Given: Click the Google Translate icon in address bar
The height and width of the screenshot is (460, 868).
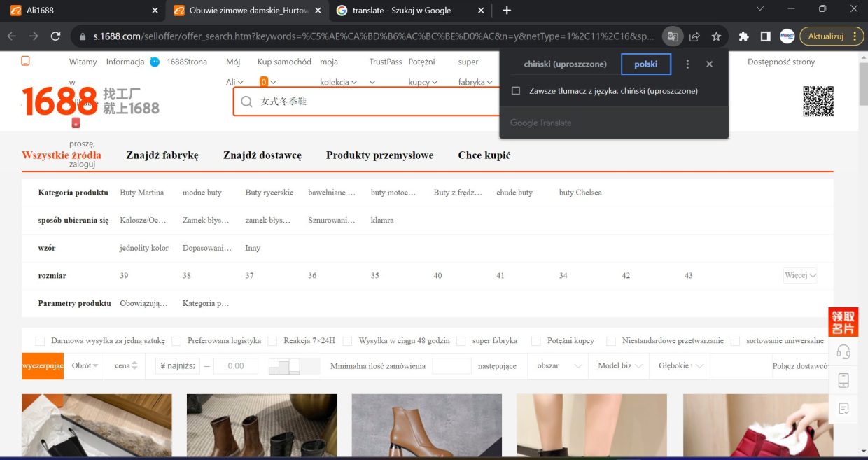Looking at the screenshot, I should [x=672, y=36].
